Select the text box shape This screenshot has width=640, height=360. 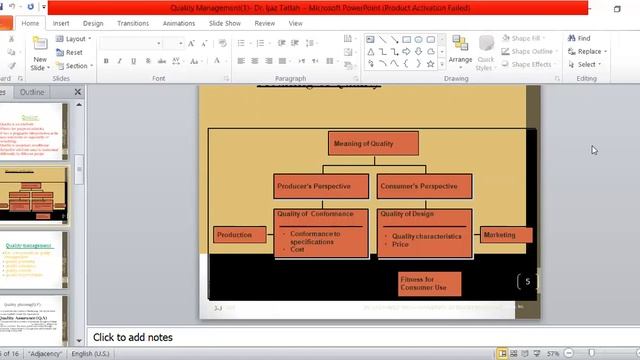point(370,40)
